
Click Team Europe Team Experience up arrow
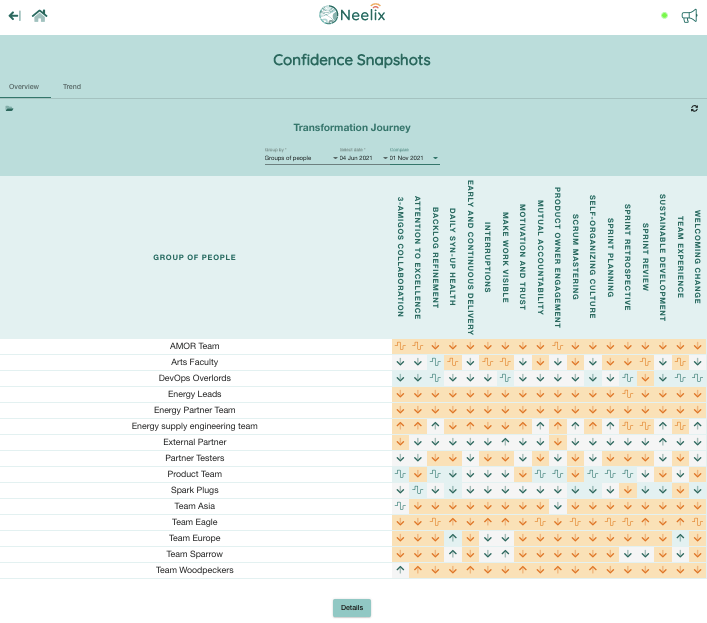coord(680,538)
